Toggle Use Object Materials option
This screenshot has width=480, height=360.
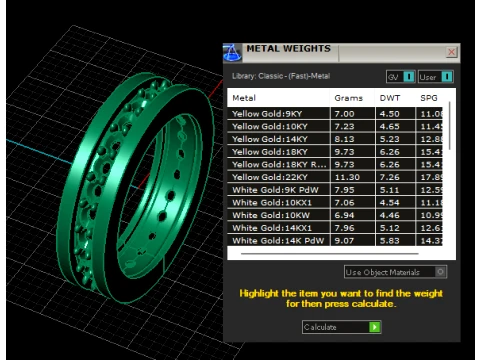(395, 272)
